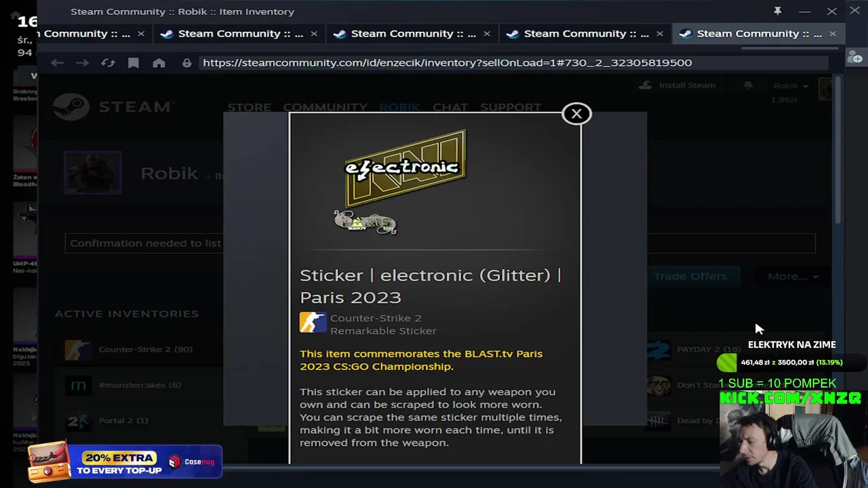
Task: Close the second Steam Community tab
Action: tap(313, 33)
